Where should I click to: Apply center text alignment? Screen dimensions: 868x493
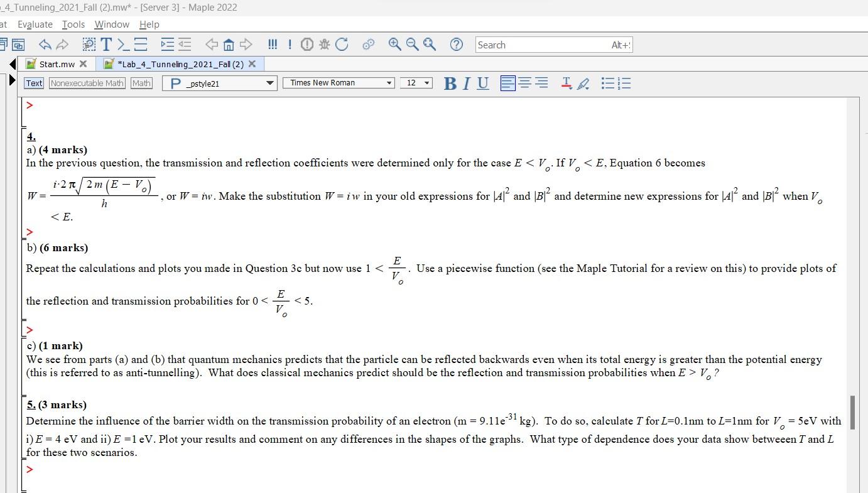click(x=524, y=82)
